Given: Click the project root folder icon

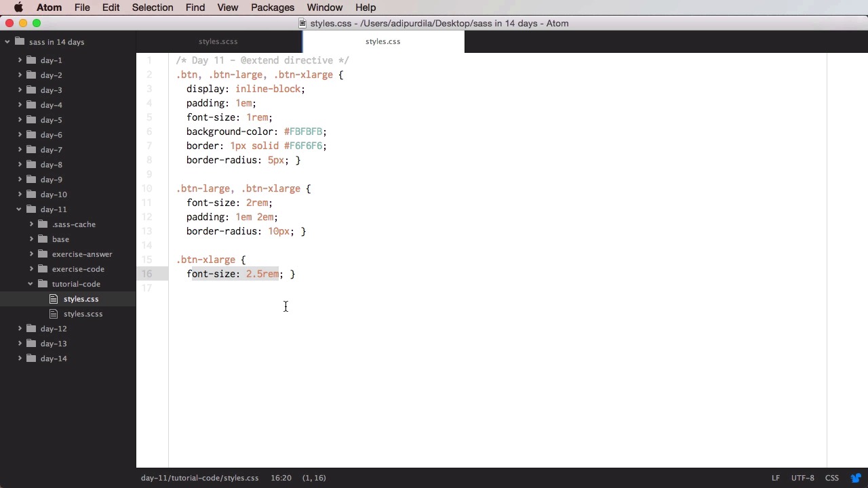Looking at the screenshot, I should click(x=20, y=41).
